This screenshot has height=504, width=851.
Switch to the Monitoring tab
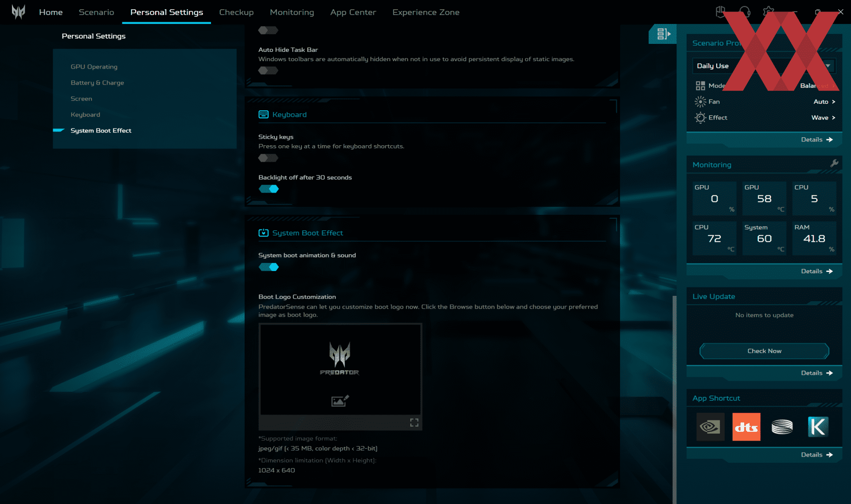coord(292,12)
